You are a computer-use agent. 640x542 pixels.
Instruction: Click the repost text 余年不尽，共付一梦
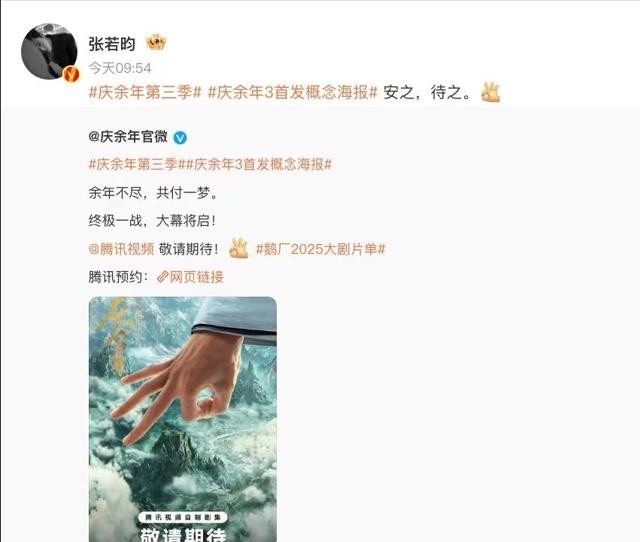pyautogui.click(x=153, y=193)
